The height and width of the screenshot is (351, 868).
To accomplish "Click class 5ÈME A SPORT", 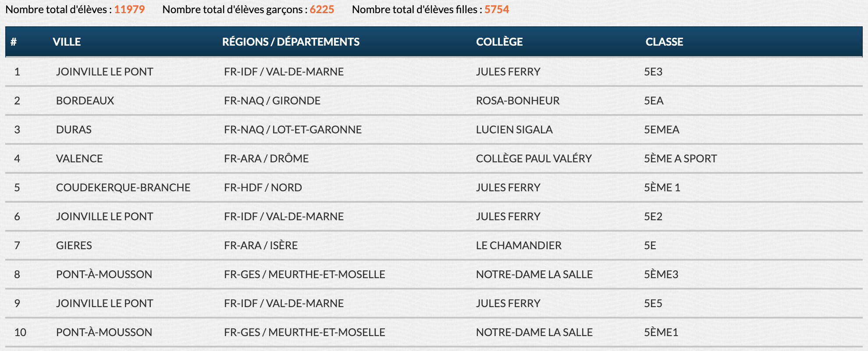I will tap(680, 158).
